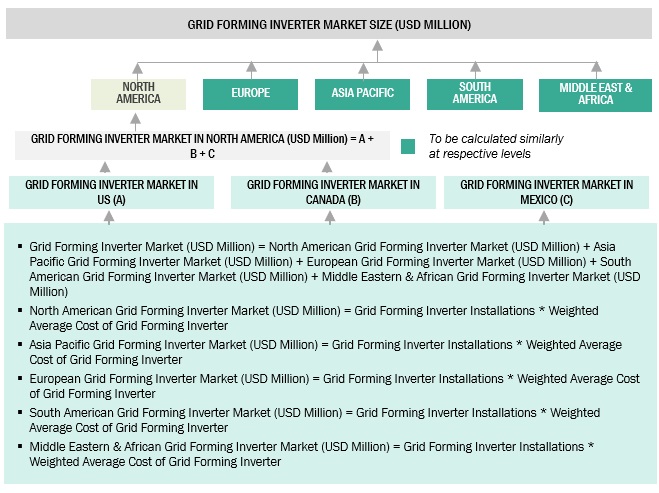Open the Grid Forming Inverter Market in US box
This screenshot has width=659, height=493.
(x=111, y=192)
